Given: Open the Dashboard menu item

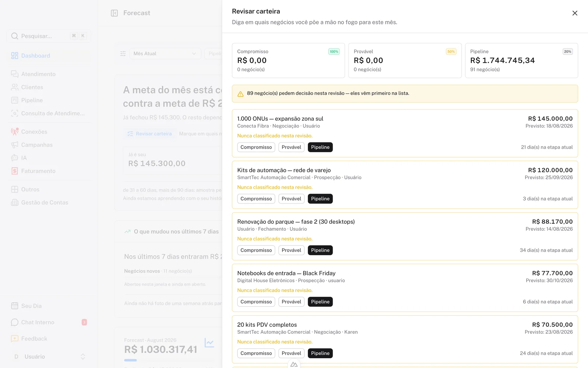Looking at the screenshot, I should tap(49, 56).
